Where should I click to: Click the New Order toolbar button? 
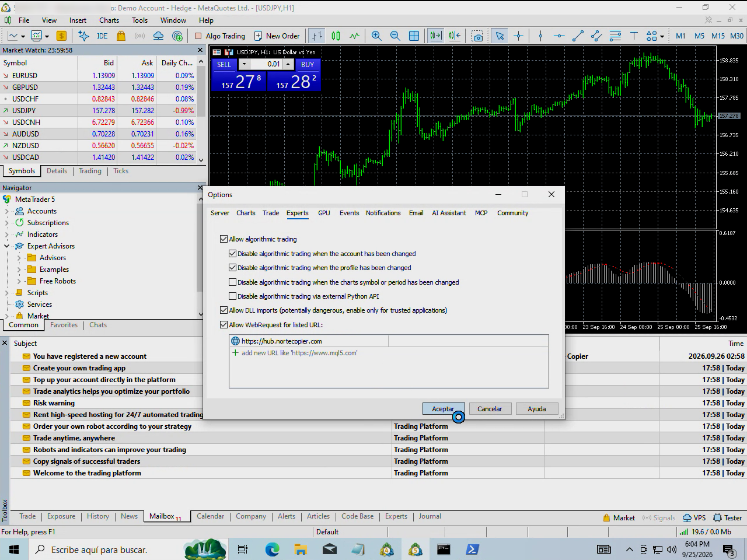(277, 36)
